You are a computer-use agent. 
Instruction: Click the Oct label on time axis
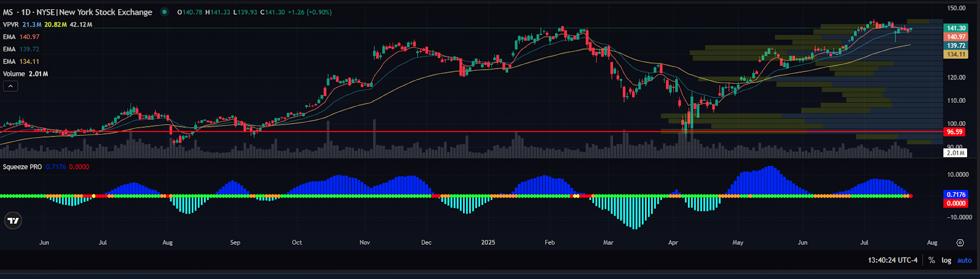coord(297,242)
